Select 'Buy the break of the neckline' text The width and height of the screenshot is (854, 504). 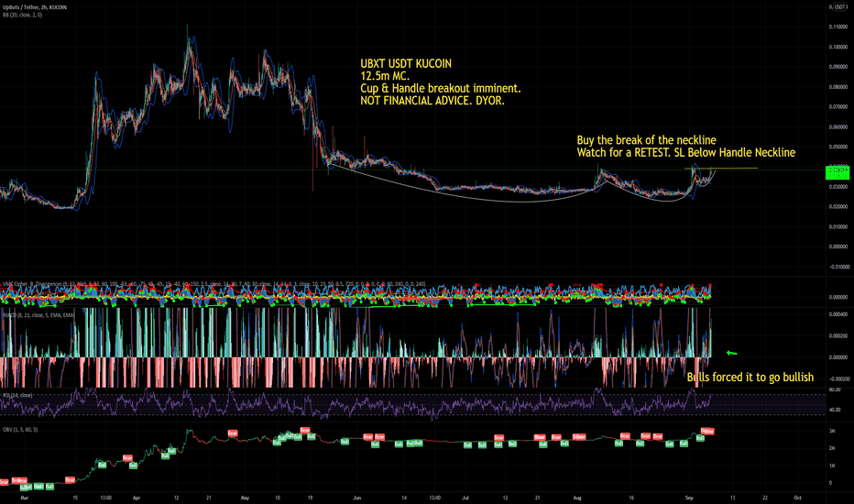(647, 140)
